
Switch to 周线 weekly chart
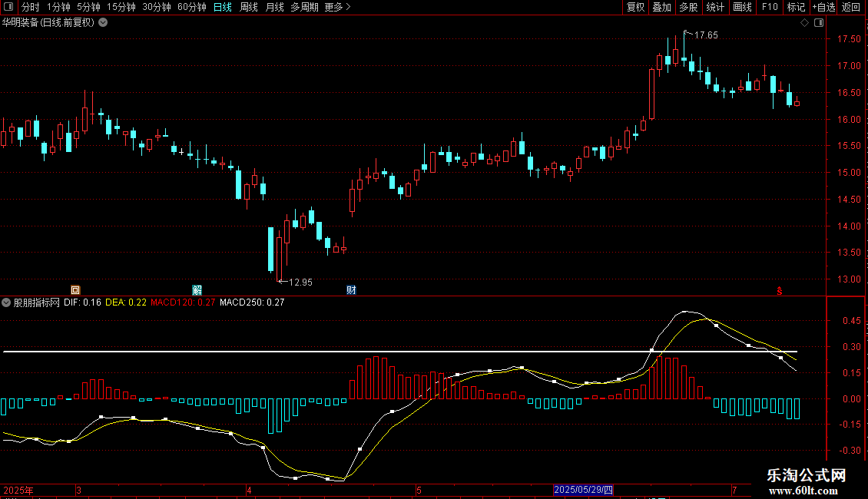point(249,7)
